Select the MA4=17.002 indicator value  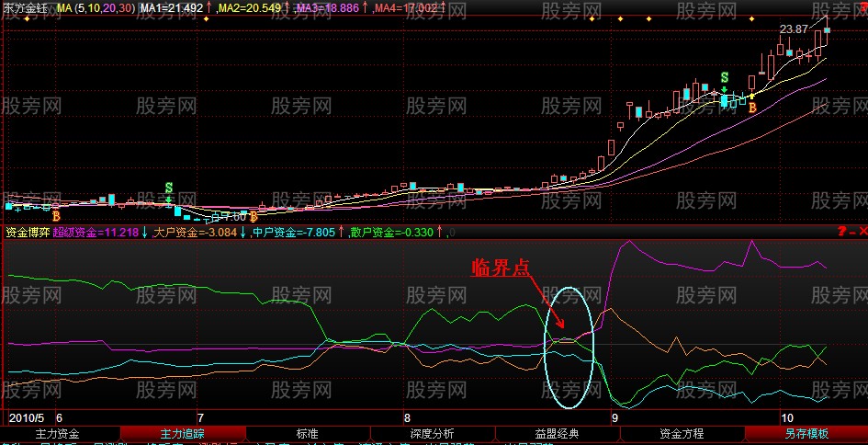[x=406, y=7]
